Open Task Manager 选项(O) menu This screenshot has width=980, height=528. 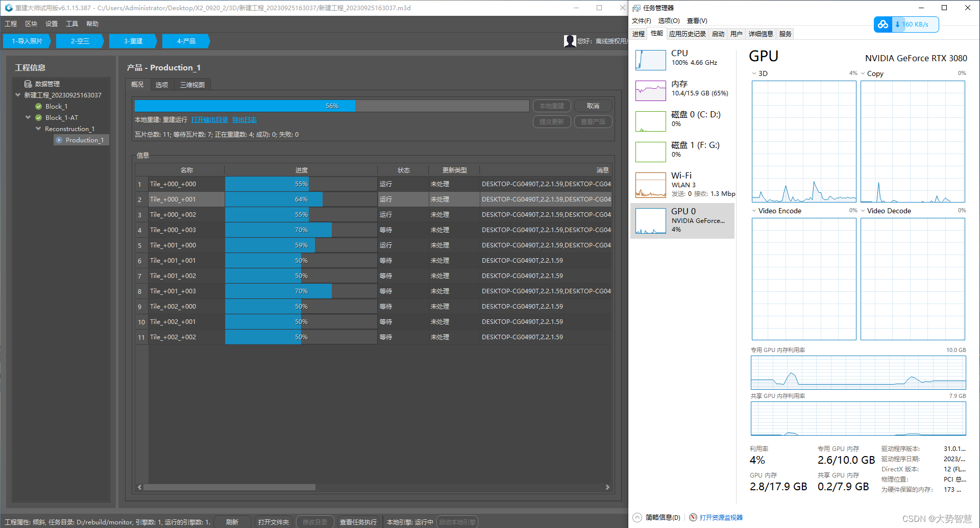coord(669,21)
